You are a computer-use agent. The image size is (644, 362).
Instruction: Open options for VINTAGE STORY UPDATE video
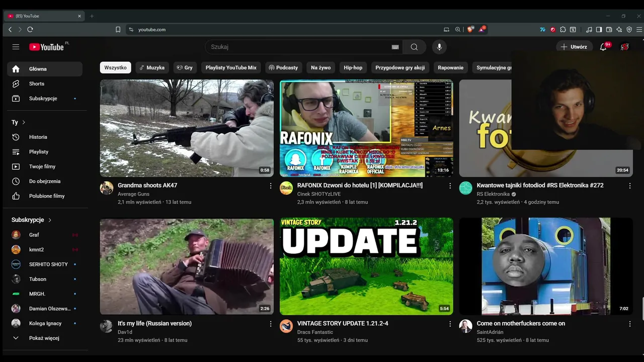[450, 324]
